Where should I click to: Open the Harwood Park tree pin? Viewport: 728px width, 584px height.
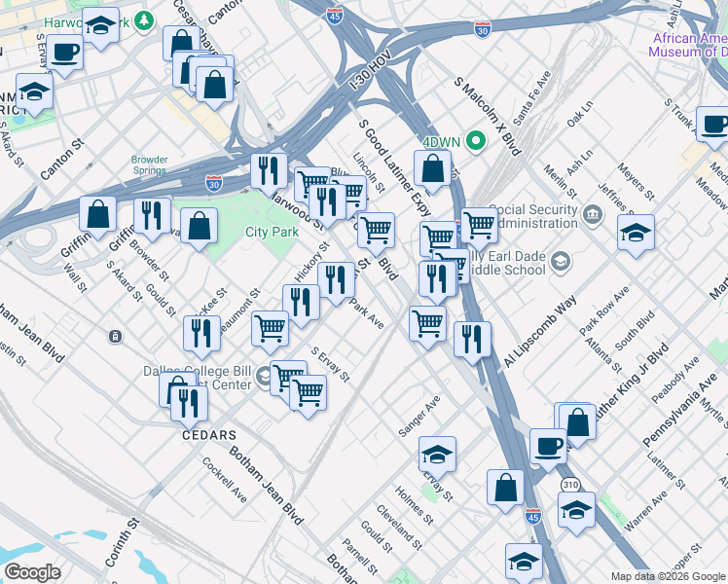pyautogui.click(x=144, y=20)
